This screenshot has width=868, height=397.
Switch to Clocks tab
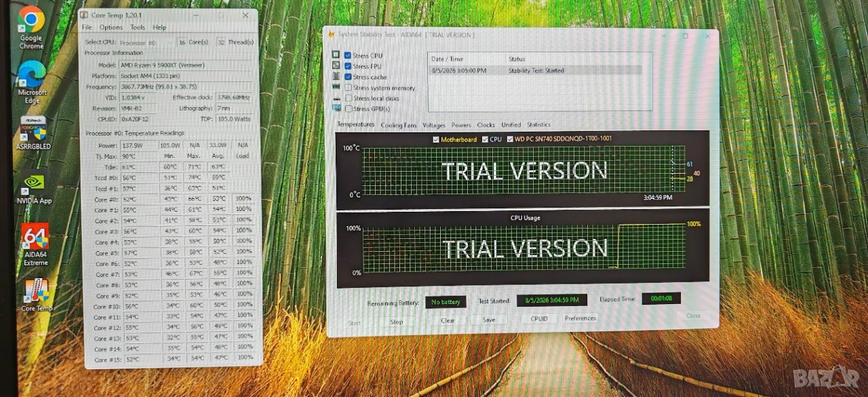tap(486, 125)
